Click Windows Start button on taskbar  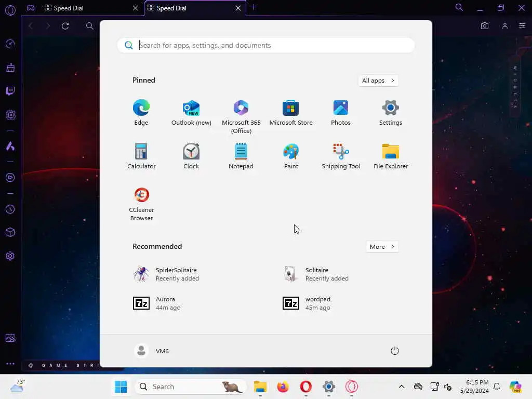click(x=121, y=387)
